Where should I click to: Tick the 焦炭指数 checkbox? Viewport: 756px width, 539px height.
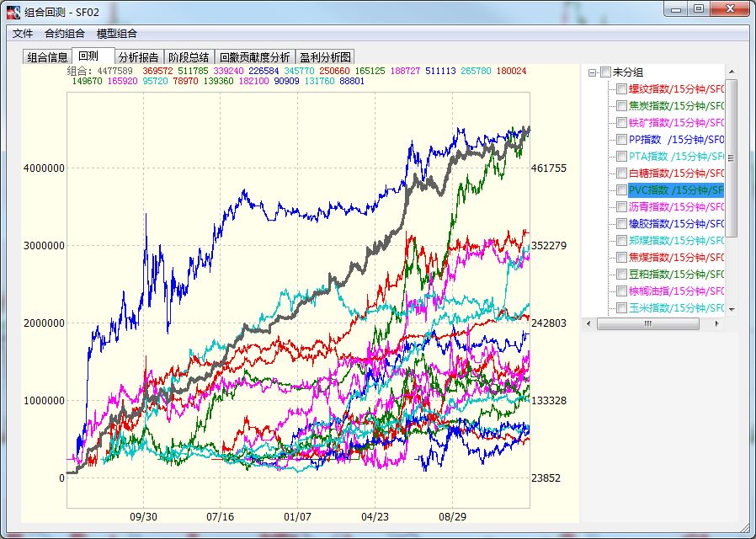[x=621, y=106]
